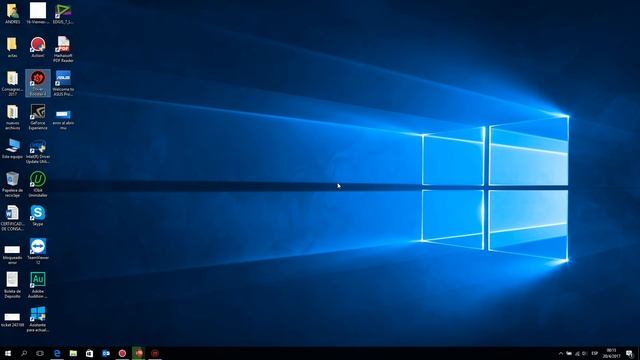Image resolution: width=640 pixels, height=360 pixels.
Task: Click the ESP input language indicator
Action: coord(595,353)
